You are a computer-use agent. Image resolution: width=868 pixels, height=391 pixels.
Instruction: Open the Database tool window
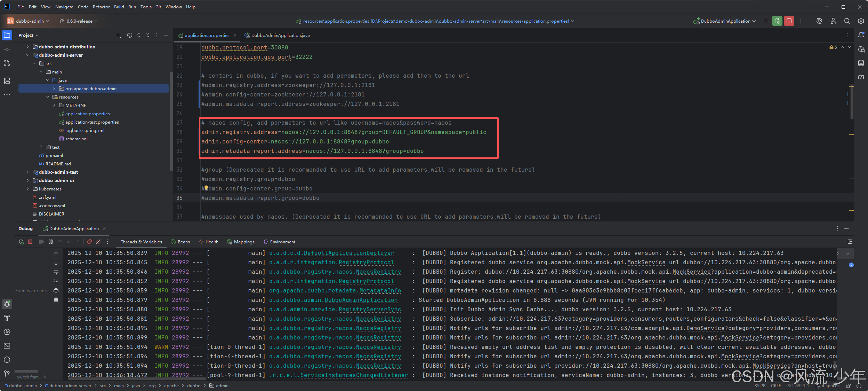coord(861,63)
